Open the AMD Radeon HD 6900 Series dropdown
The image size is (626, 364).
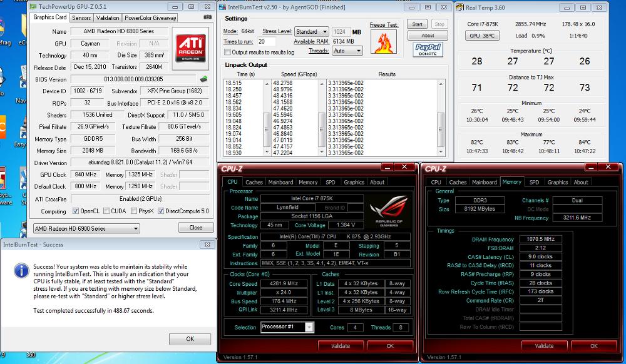point(86,228)
